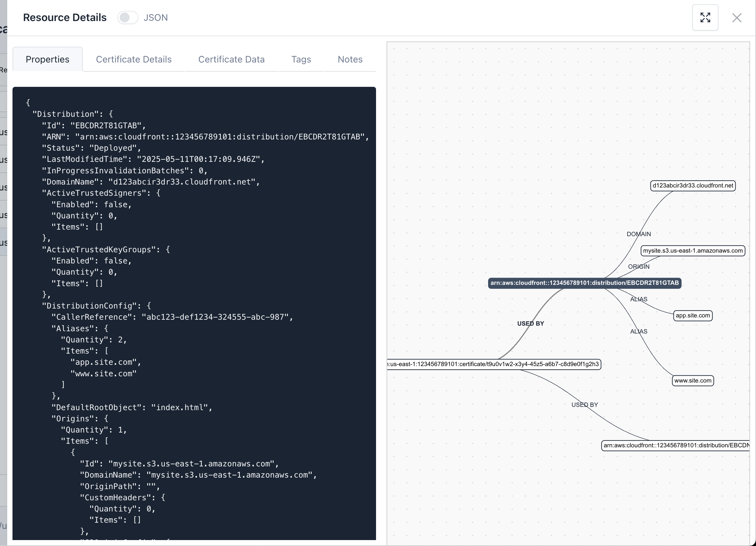Click the "Origins" key line
Image resolution: width=756 pixels, height=546 pixels.
[80, 418]
